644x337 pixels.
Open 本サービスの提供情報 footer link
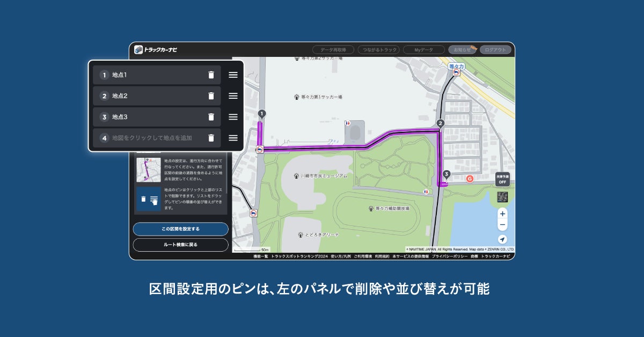pyautogui.click(x=411, y=257)
